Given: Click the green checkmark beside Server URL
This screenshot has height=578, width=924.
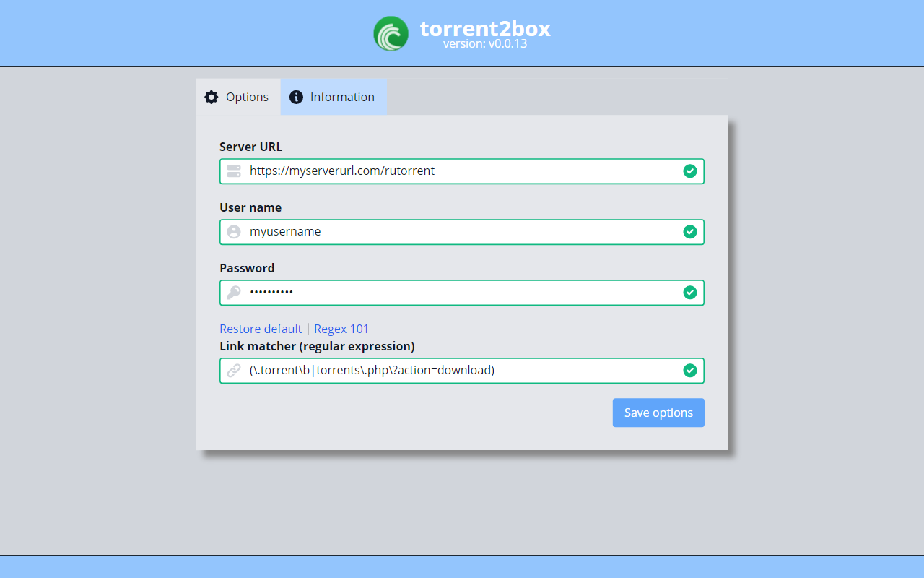Looking at the screenshot, I should 690,171.
